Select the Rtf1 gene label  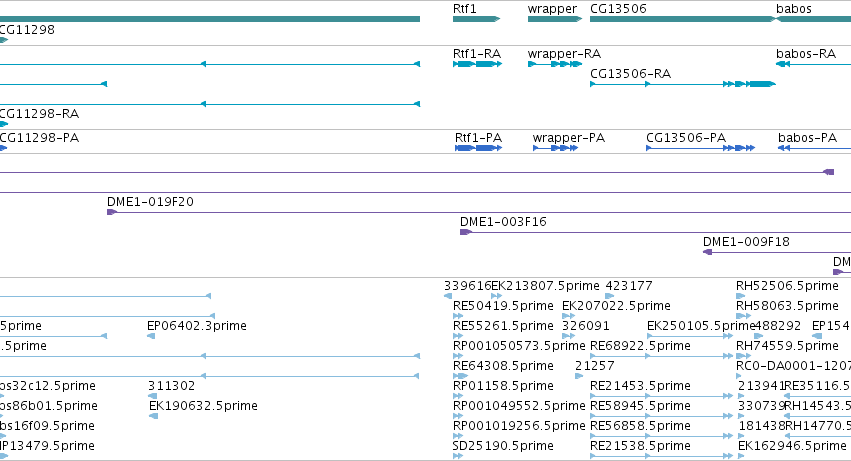(465, 9)
